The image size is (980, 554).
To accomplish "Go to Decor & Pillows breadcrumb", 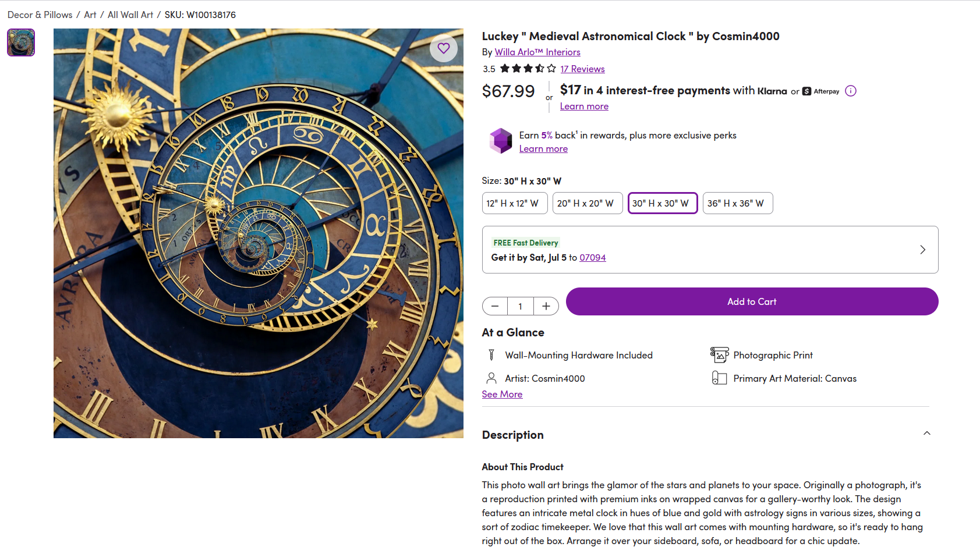I will point(40,15).
